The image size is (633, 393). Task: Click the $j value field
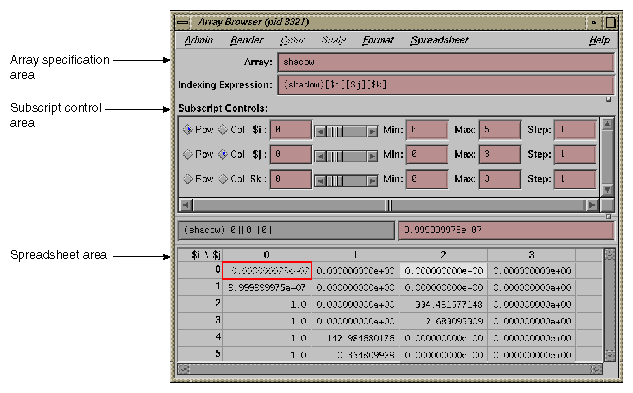(x=291, y=154)
